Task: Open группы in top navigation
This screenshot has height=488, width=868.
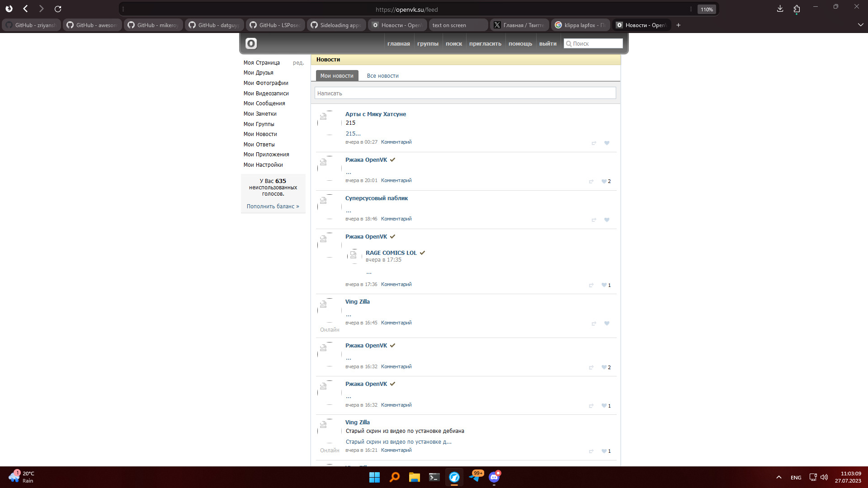Action: tap(427, 44)
